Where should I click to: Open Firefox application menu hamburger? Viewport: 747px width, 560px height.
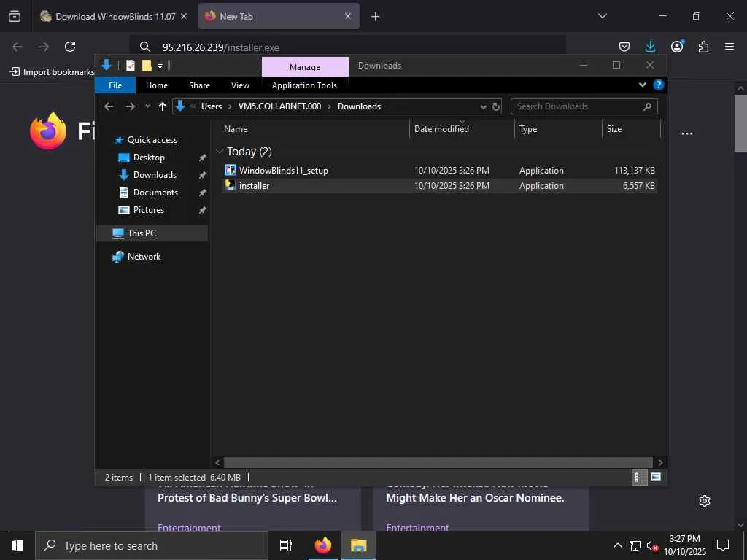point(729,47)
